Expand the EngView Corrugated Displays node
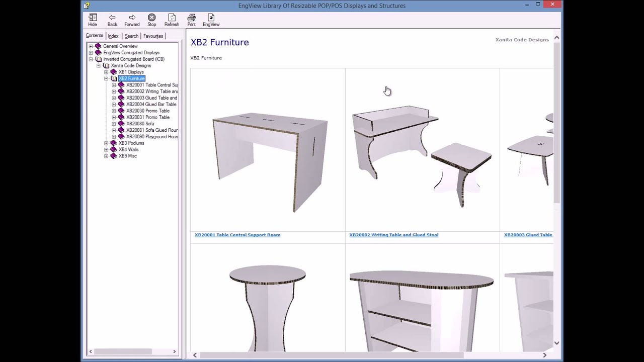 91,53
